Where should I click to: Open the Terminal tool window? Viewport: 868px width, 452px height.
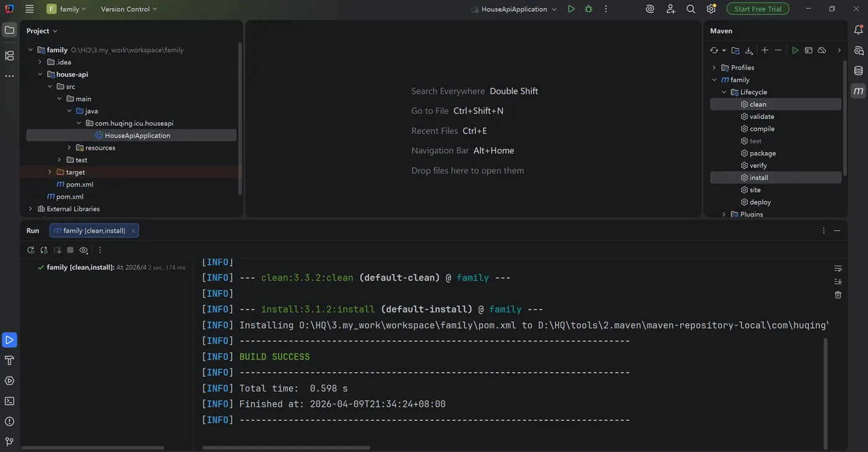[9, 401]
